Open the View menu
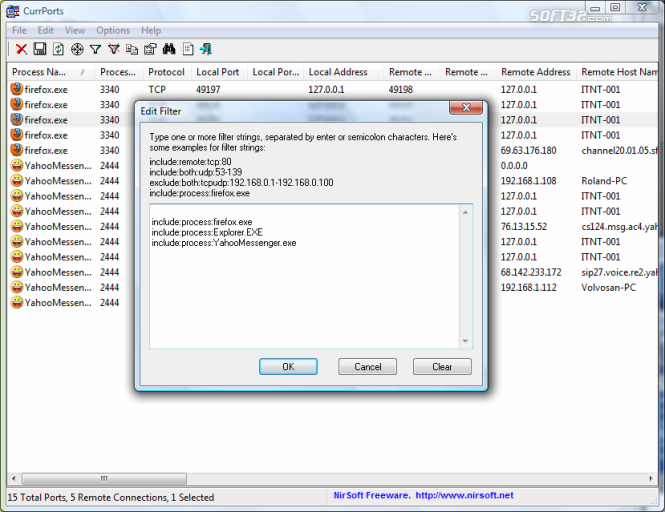 [75, 31]
